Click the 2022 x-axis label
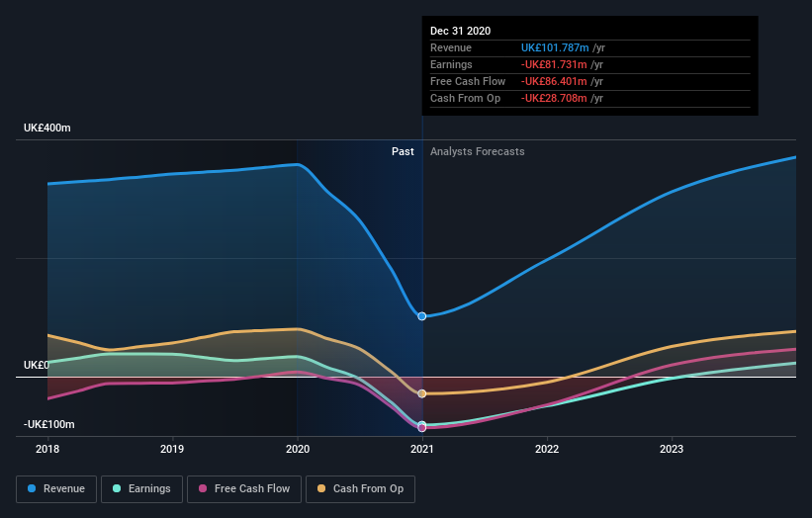 click(x=547, y=449)
